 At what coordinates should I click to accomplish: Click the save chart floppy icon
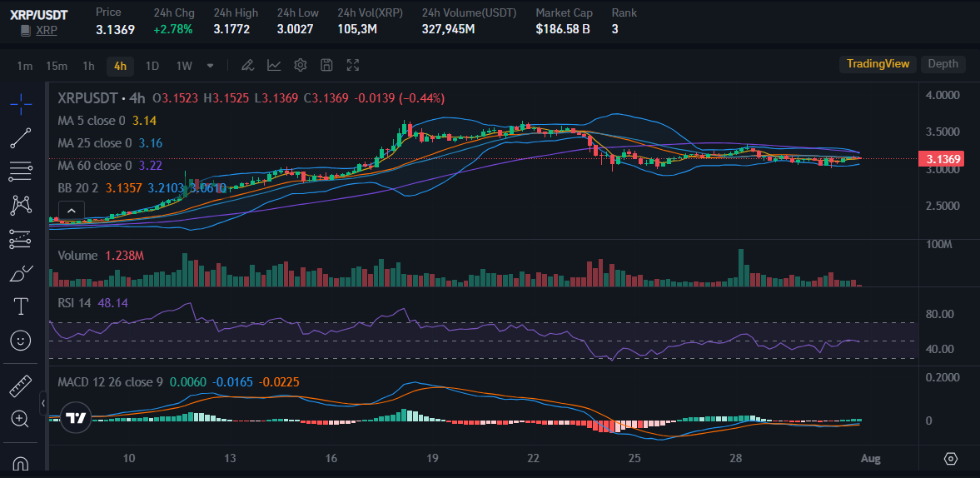point(327,65)
